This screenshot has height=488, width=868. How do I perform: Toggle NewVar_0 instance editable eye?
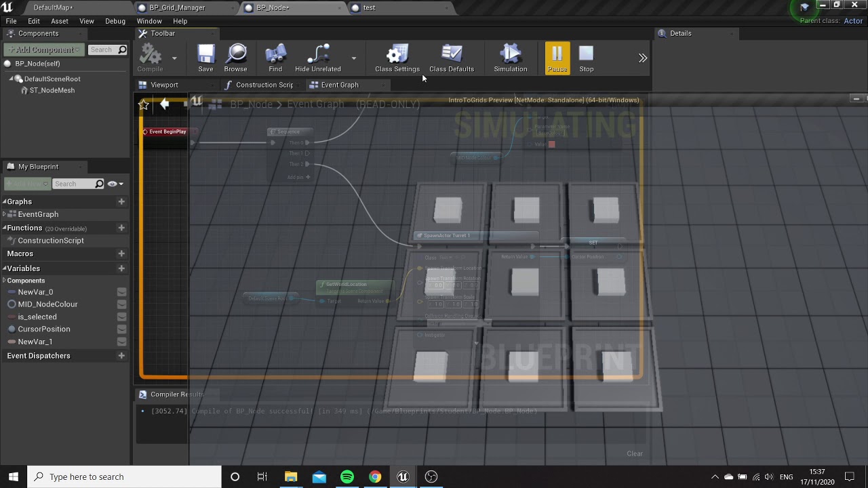(121, 292)
